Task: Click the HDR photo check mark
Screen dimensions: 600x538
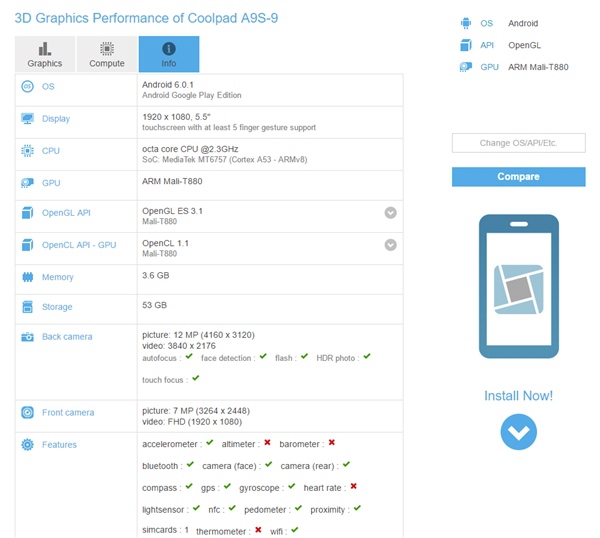Action: pyautogui.click(x=367, y=357)
